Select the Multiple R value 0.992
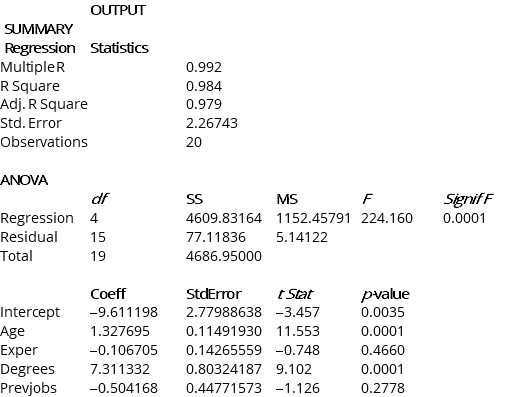 tap(204, 67)
